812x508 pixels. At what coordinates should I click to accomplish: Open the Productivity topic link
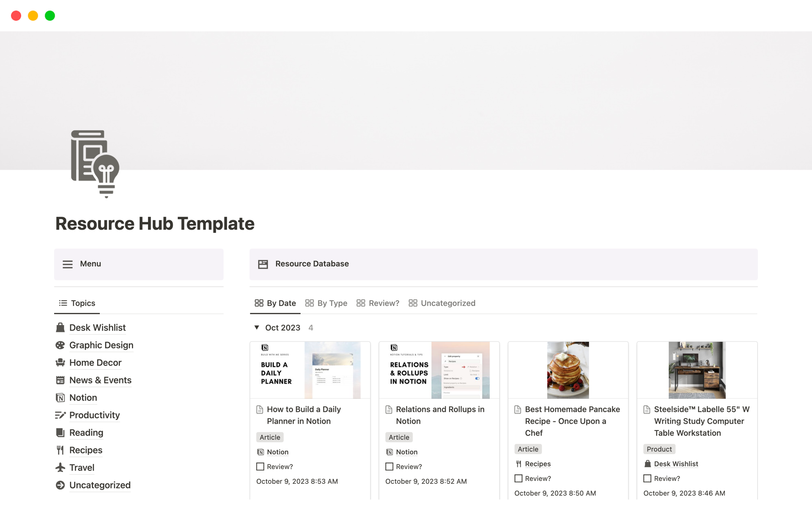[x=94, y=415]
